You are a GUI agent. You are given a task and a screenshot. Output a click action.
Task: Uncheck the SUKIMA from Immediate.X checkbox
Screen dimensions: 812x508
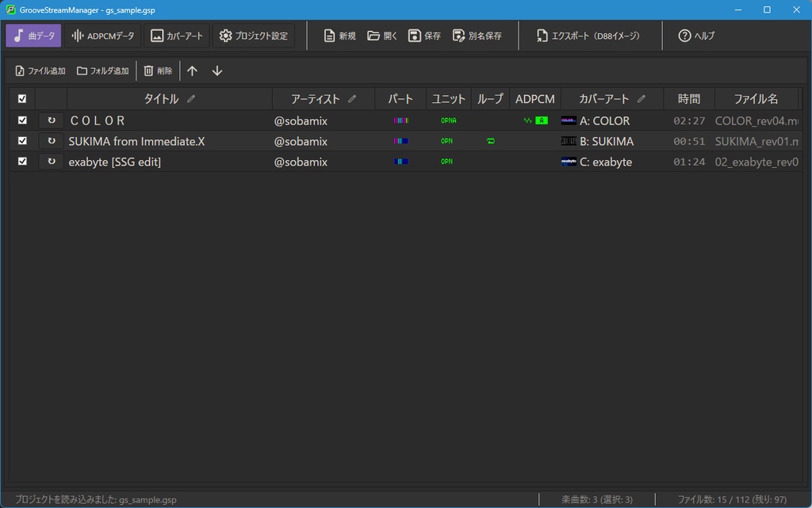22,141
